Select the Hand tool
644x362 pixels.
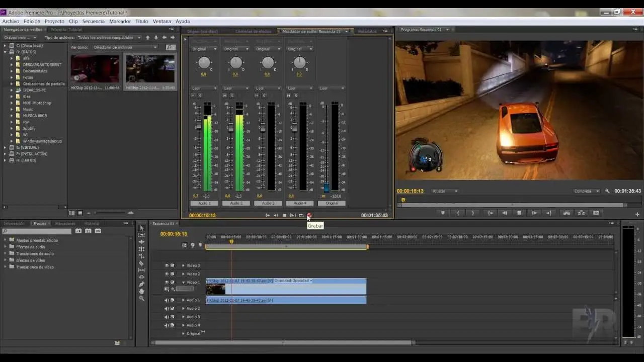point(141,291)
